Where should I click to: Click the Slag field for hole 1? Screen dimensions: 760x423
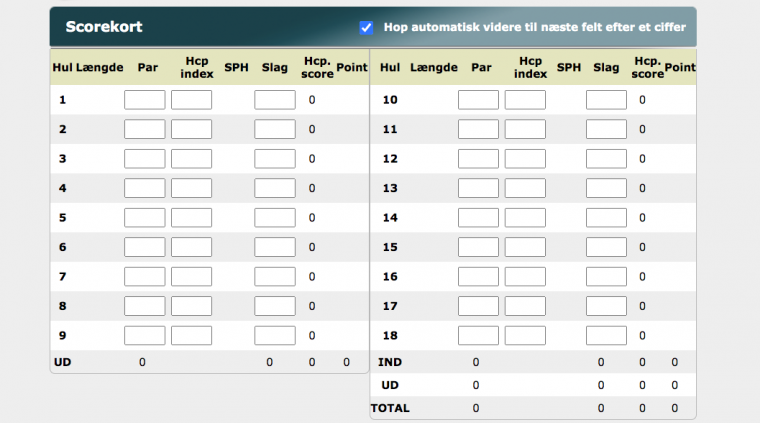(274, 100)
